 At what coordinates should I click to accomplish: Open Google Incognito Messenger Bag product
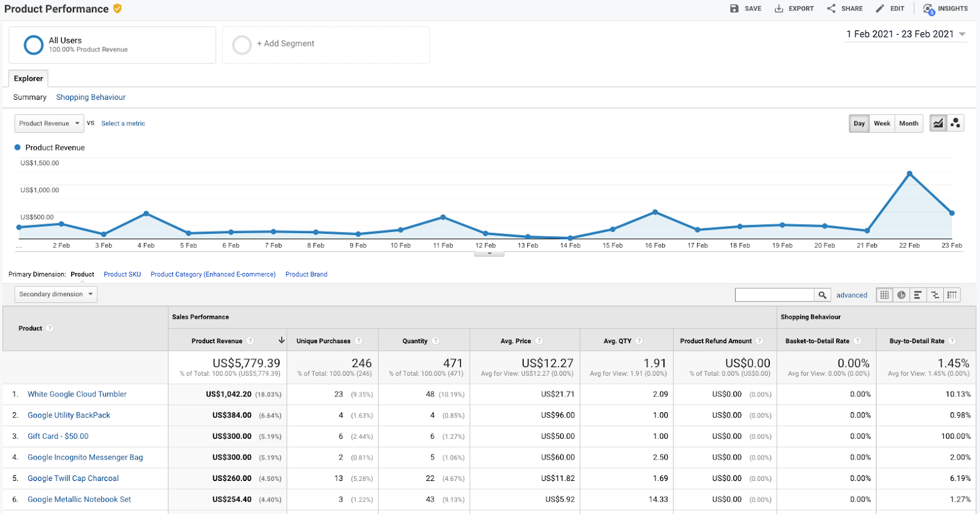[85, 458]
